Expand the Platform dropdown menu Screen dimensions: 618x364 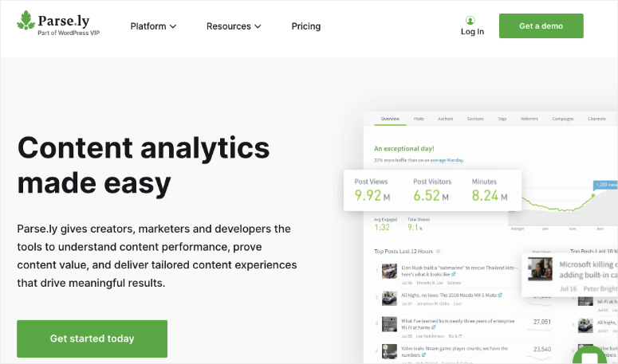pyautogui.click(x=153, y=26)
